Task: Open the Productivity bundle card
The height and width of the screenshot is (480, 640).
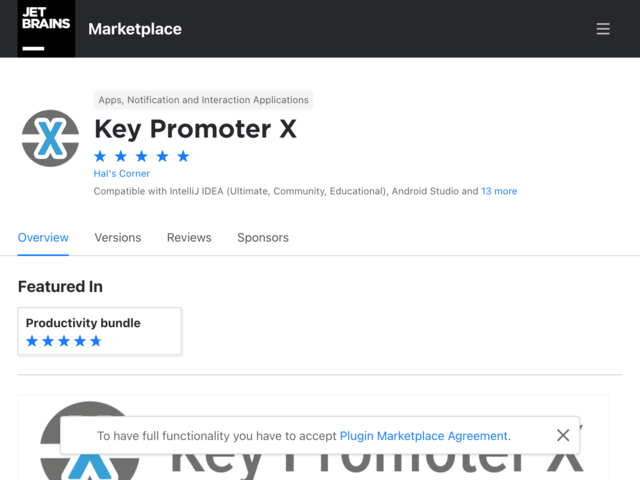Action: coord(100,331)
